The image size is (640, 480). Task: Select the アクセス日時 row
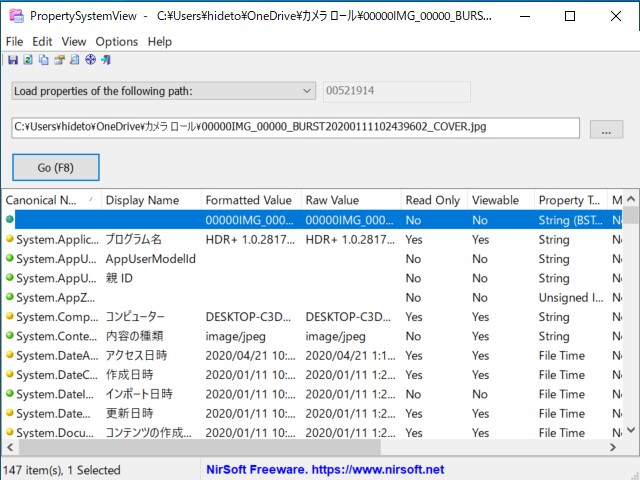tap(313, 355)
